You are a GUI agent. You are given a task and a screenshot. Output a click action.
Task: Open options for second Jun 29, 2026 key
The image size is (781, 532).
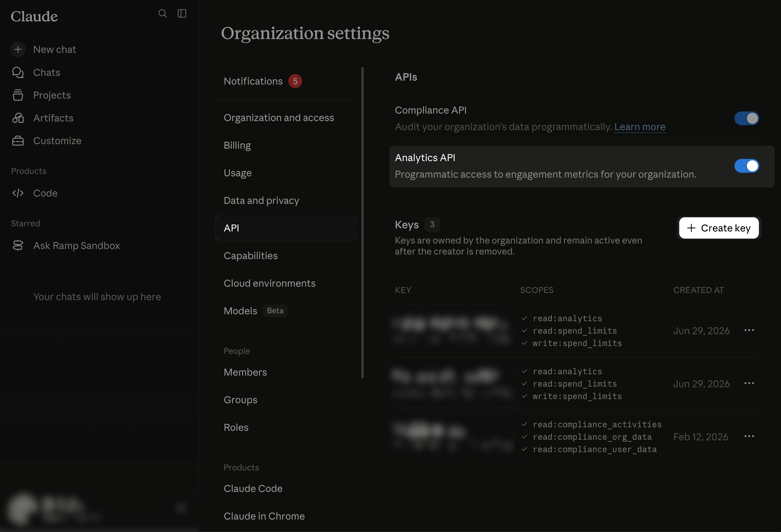coord(749,384)
